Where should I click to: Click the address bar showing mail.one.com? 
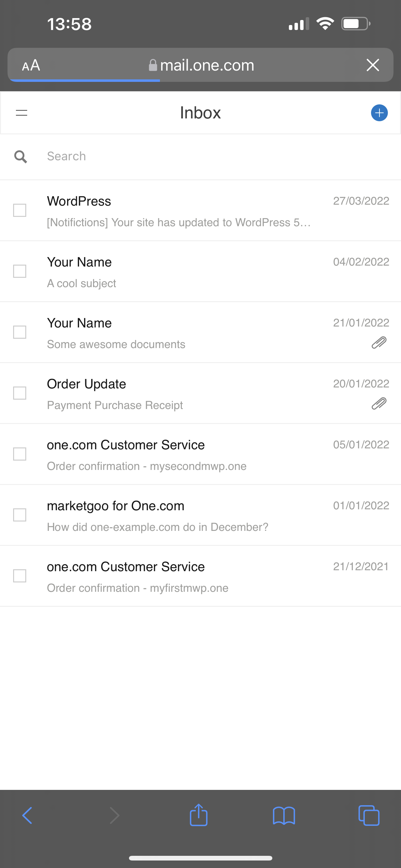pyautogui.click(x=207, y=65)
